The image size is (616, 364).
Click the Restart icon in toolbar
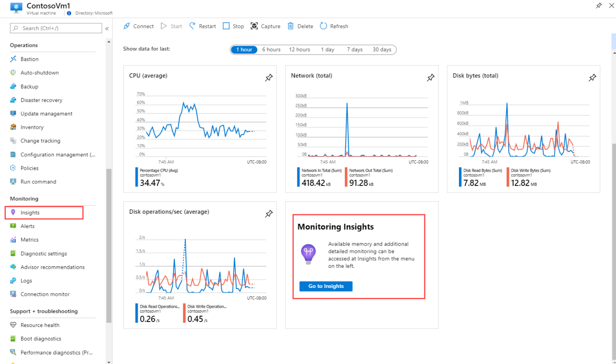(x=192, y=26)
